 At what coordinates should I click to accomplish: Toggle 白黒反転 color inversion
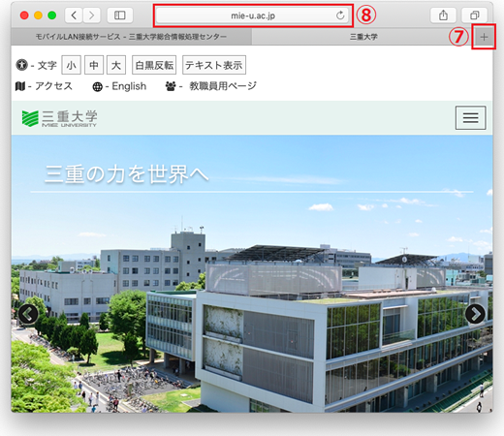[154, 65]
